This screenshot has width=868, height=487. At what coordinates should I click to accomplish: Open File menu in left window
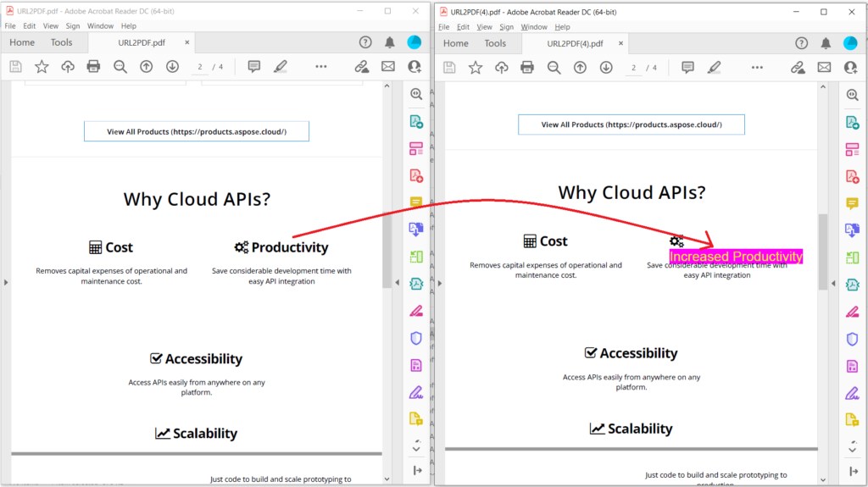tap(10, 26)
